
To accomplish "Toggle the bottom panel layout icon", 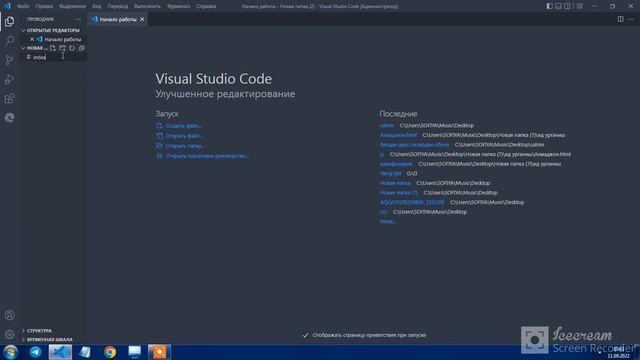I will pos(558,6).
